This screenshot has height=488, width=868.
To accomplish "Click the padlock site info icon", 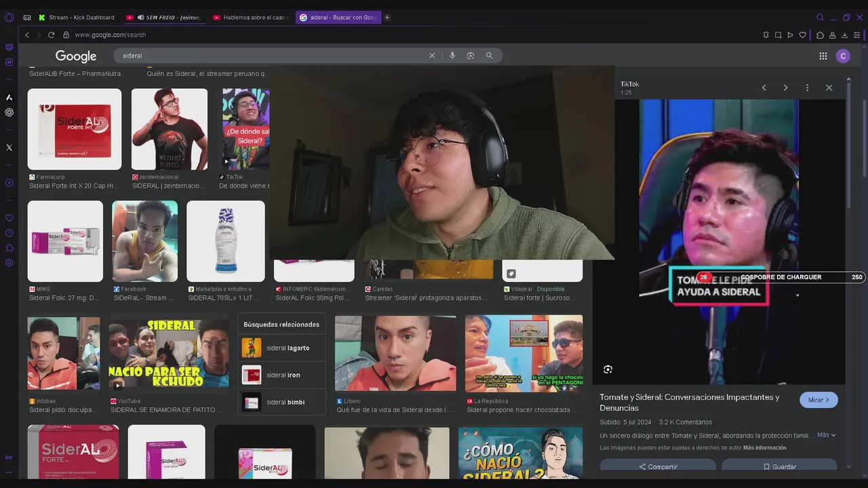I will tap(66, 35).
